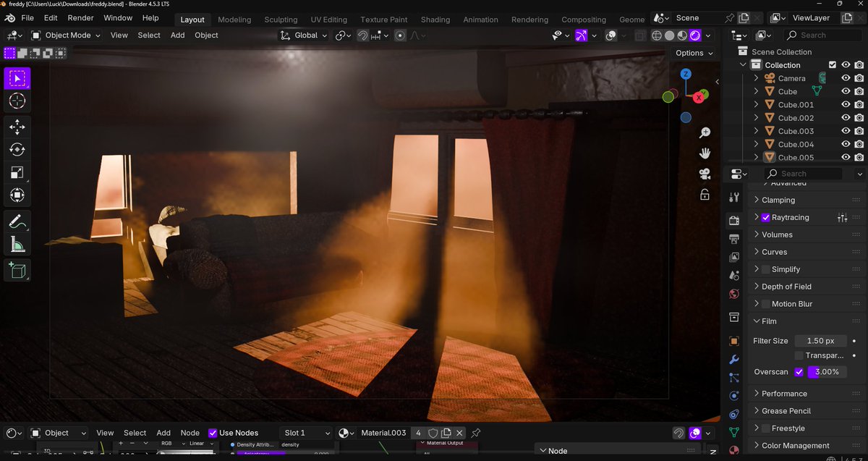This screenshot has height=461, width=868.
Task: Click the X axis on navigation gizmo
Action: point(699,97)
